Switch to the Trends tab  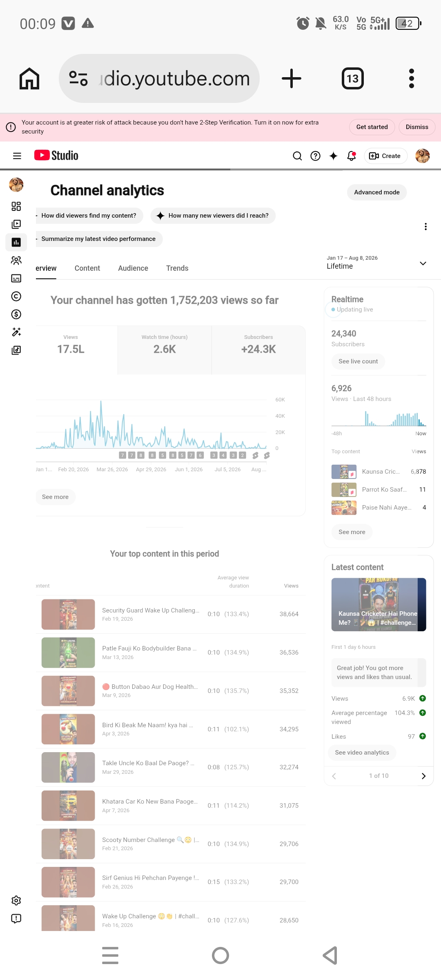coord(177,268)
